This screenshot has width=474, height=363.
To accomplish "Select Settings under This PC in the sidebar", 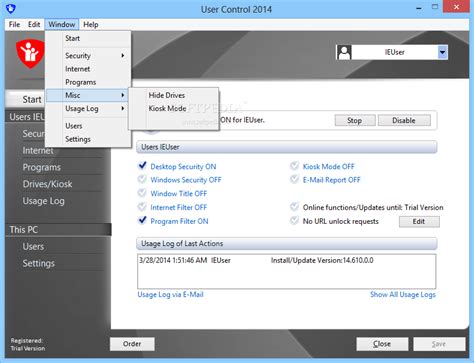I will (39, 263).
